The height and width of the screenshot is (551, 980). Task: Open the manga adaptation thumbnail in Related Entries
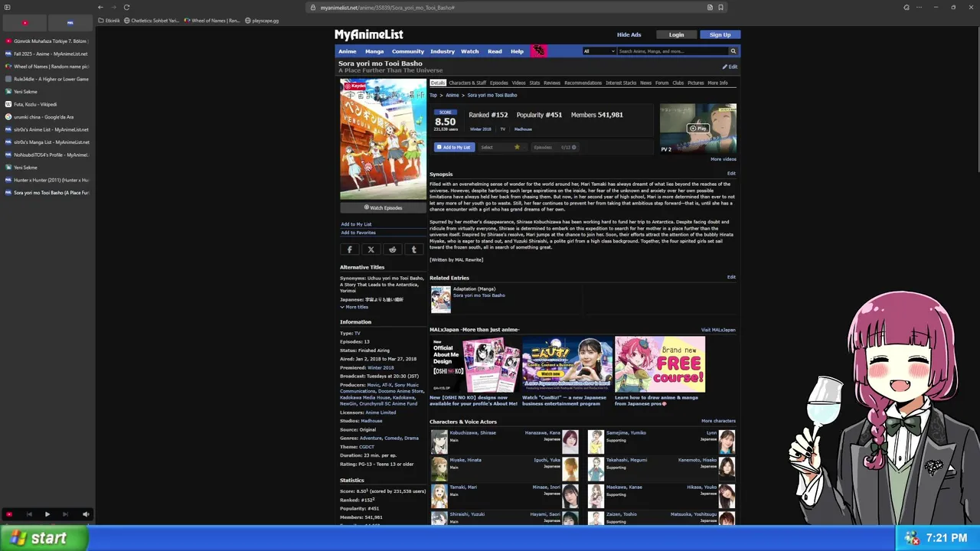click(x=441, y=299)
